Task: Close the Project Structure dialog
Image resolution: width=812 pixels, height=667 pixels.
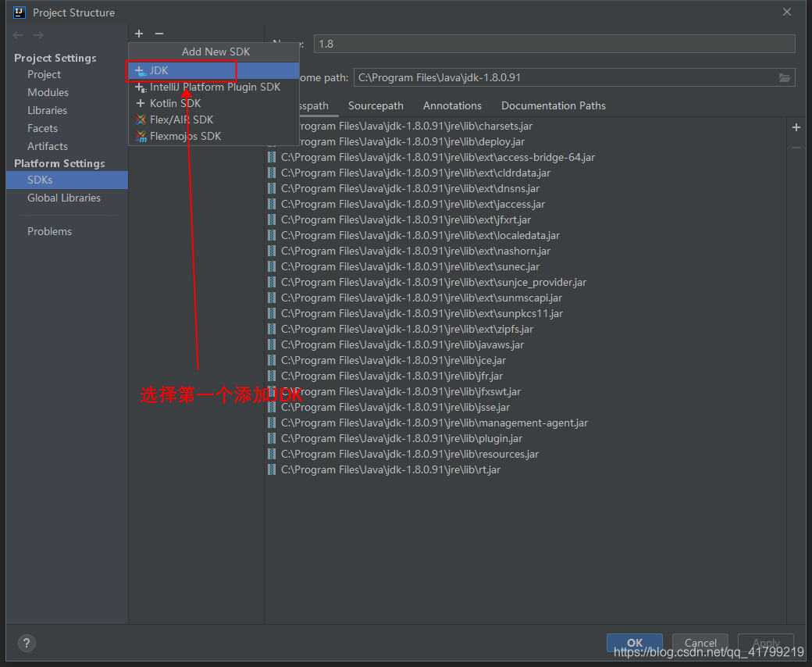Action: click(787, 12)
